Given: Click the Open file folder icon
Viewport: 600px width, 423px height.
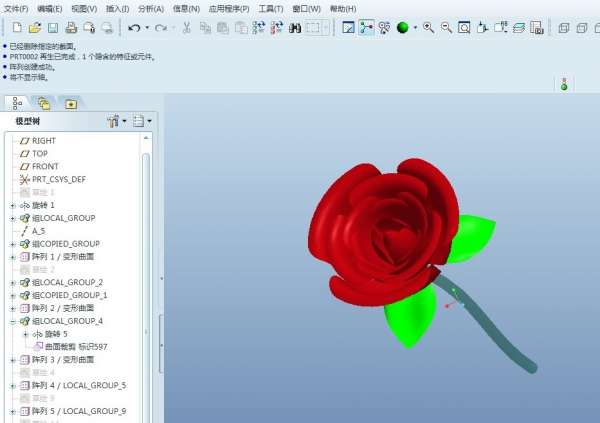Looking at the screenshot, I should [34, 28].
